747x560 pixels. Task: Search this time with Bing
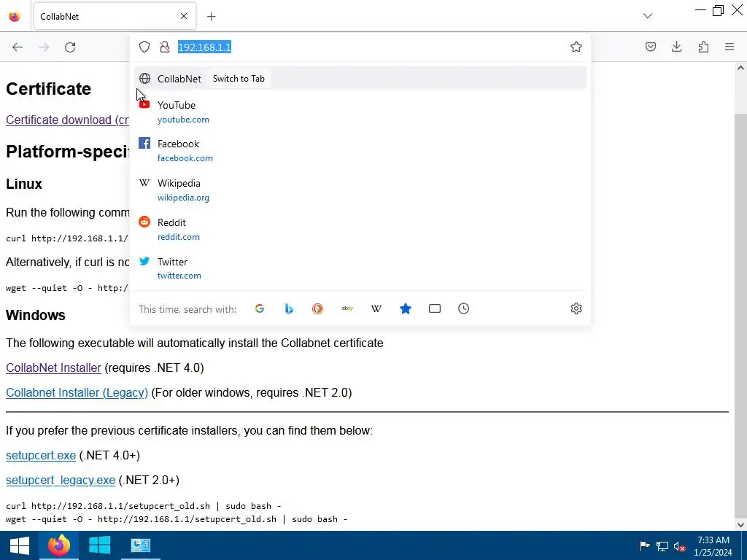(289, 308)
